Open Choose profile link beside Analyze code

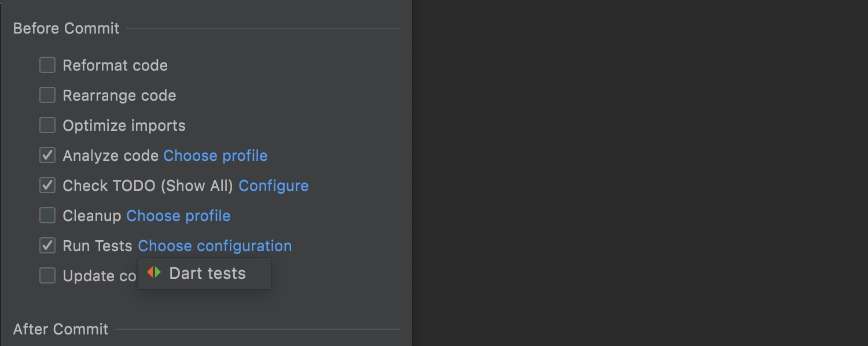coord(215,156)
